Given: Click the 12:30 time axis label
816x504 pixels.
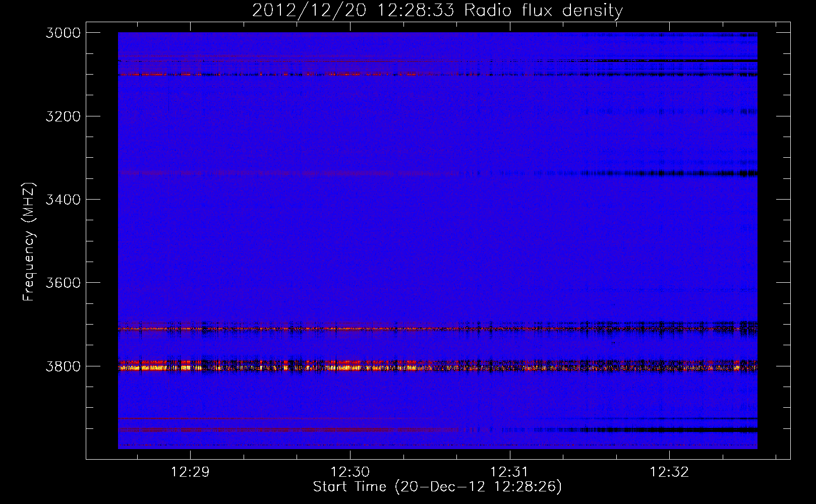Looking at the screenshot, I should pyautogui.click(x=350, y=472).
